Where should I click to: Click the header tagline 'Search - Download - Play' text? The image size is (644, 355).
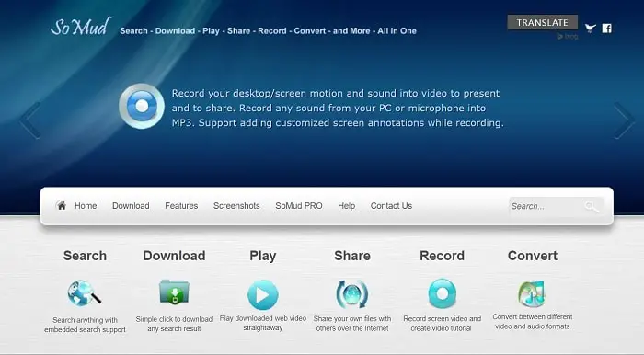(169, 30)
